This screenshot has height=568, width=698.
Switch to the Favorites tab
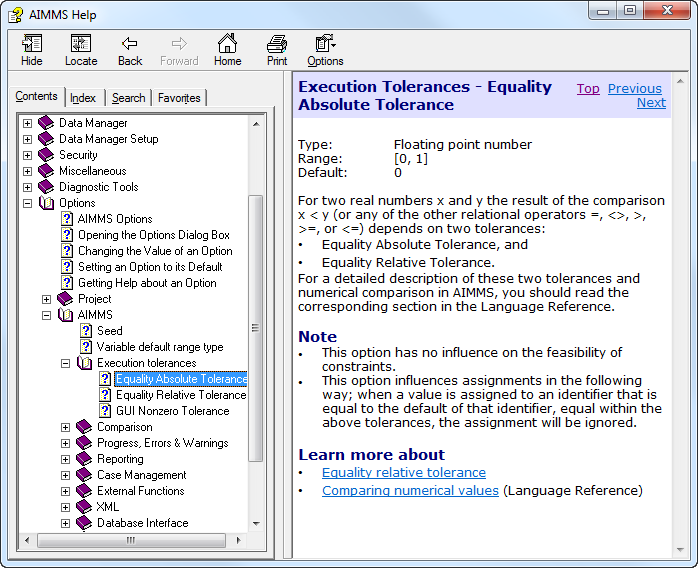(179, 98)
